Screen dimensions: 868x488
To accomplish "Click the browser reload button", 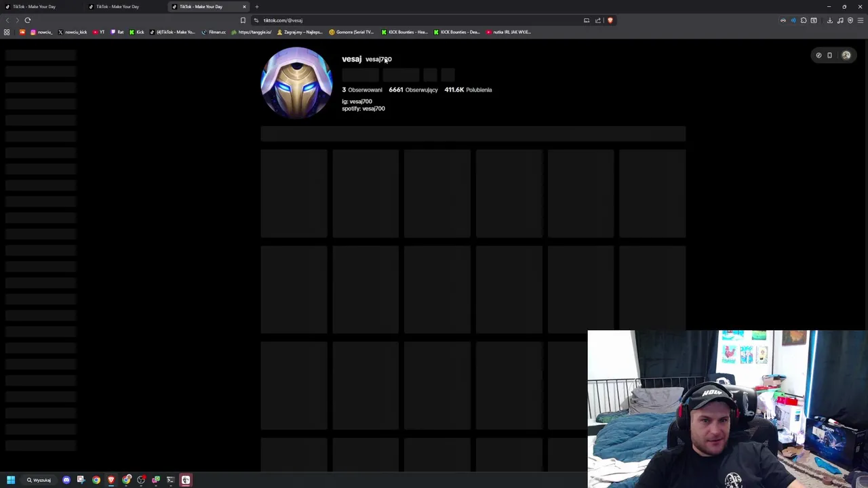I will (x=28, y=20).
